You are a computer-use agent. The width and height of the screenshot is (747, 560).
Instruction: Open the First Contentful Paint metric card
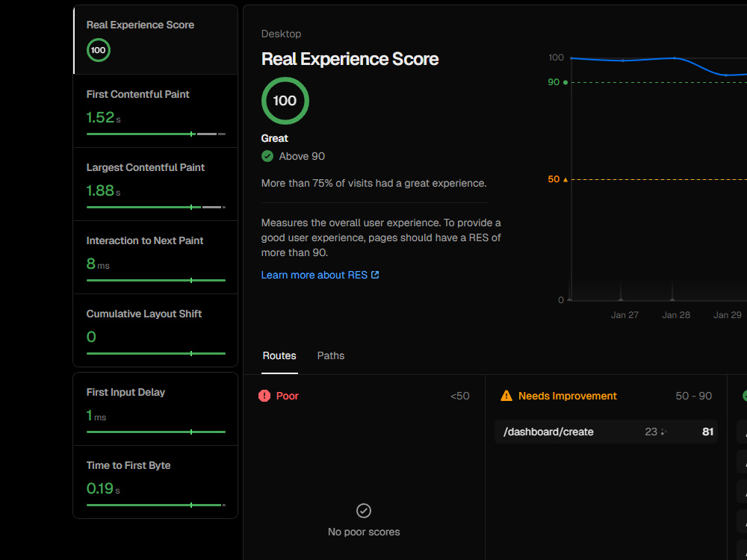coord(155,111)
